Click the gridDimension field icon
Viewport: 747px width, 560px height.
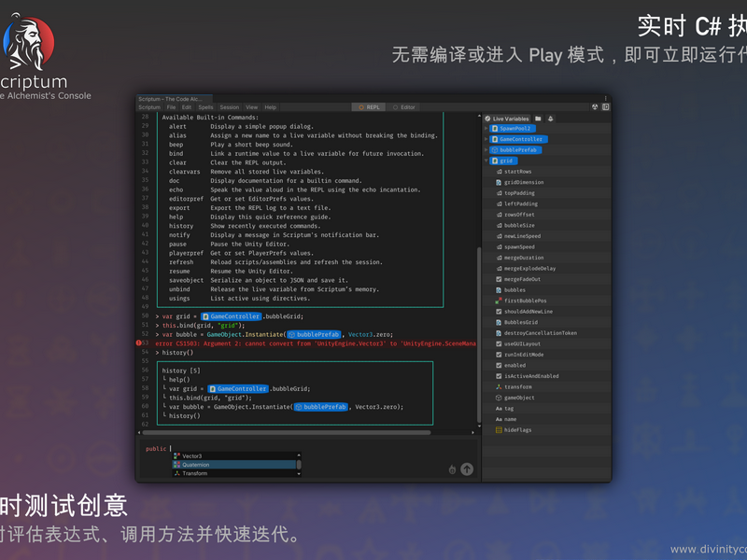click(499, 182)
